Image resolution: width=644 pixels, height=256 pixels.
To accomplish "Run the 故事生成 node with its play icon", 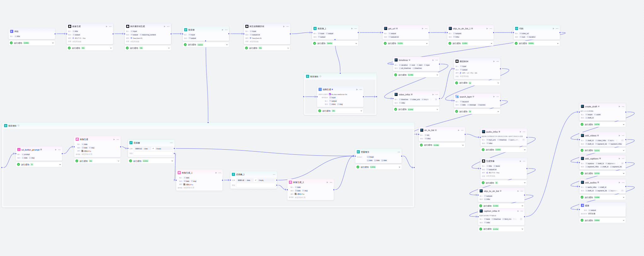I will coord(106,27).
